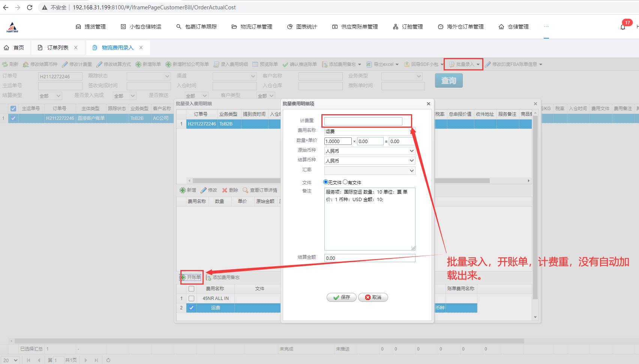Select the 有文件 radio option
The image size is (639, 364).
pyautogui.click(x=345, y=182)
